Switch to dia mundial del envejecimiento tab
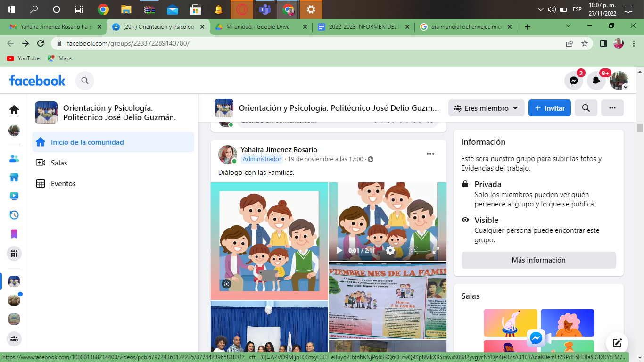 [x=466, y=27]
